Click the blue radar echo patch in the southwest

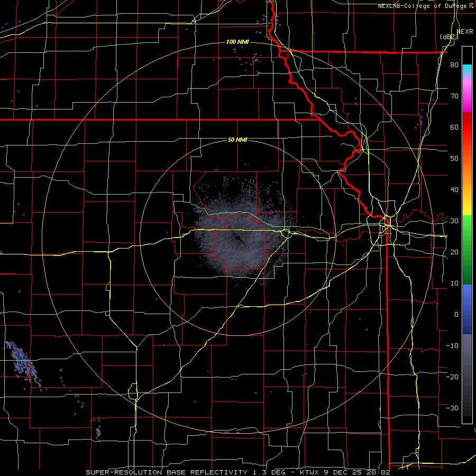23,363
